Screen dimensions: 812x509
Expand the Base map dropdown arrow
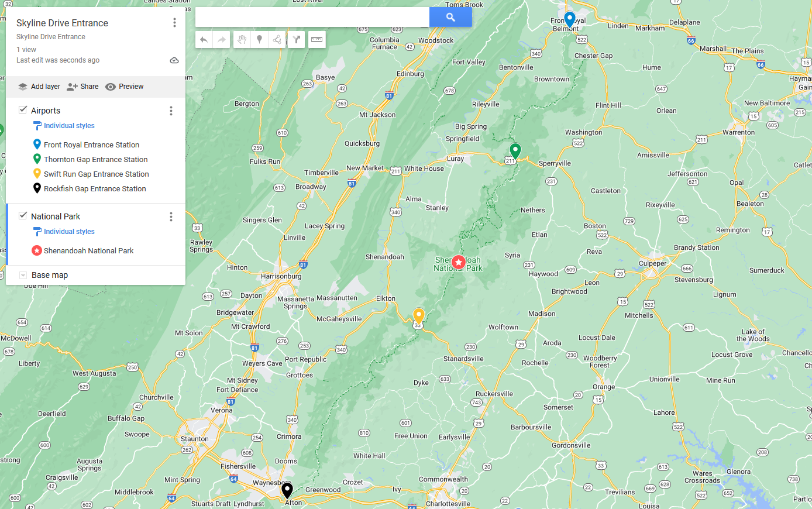[x=23, y=275]
